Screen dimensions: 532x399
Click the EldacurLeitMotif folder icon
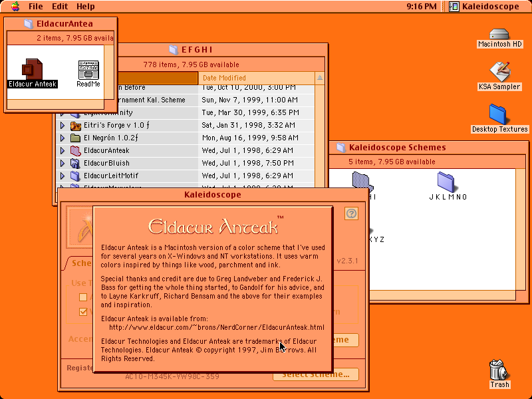click(x=75, y=176)
